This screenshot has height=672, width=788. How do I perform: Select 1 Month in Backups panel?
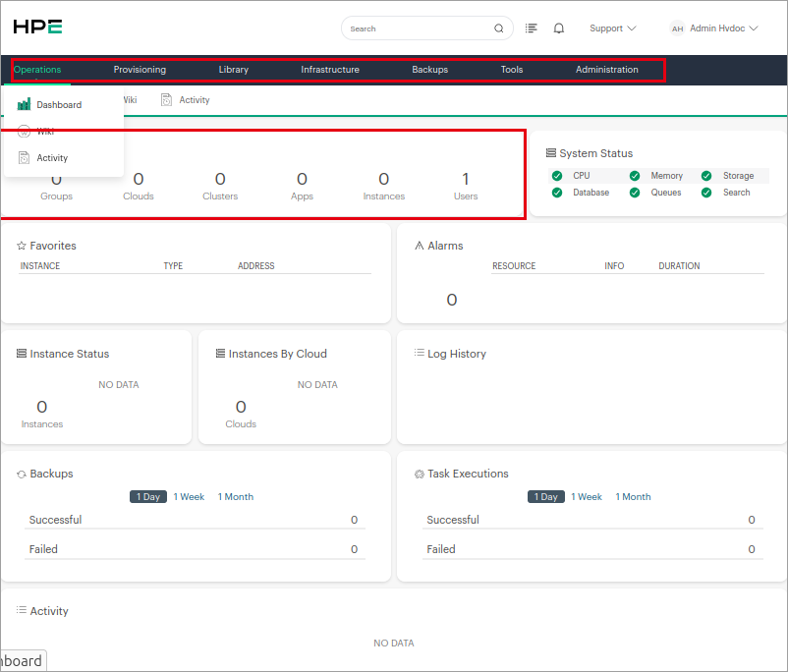[x=236, y=496]
